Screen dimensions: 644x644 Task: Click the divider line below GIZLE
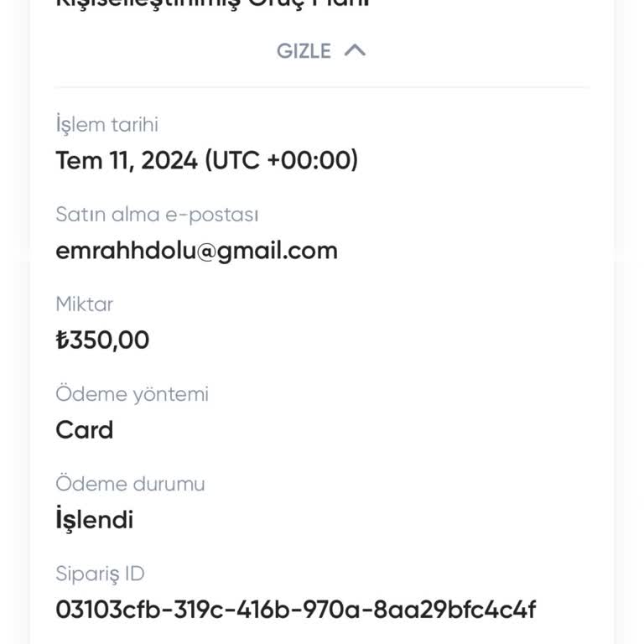pyautogui.click(x=322, y=86)
